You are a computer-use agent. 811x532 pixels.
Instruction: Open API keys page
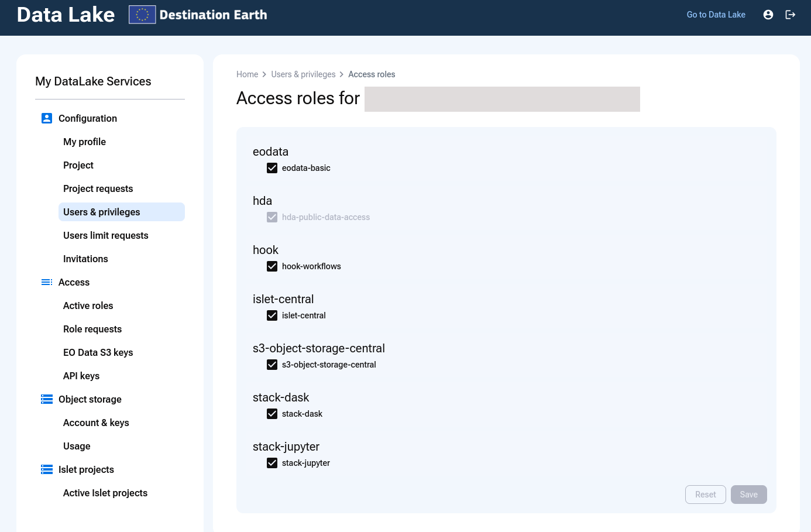(122, 376)
